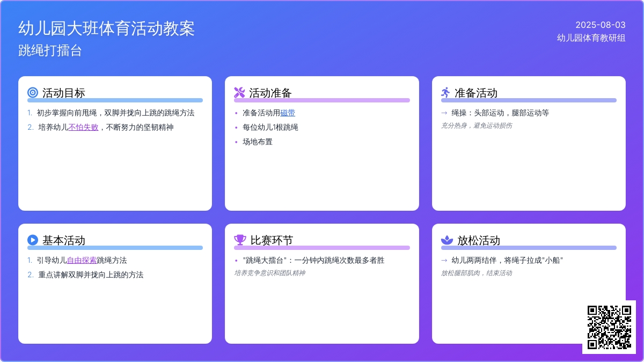Click the bullet 场地布置

pos(258,142)
